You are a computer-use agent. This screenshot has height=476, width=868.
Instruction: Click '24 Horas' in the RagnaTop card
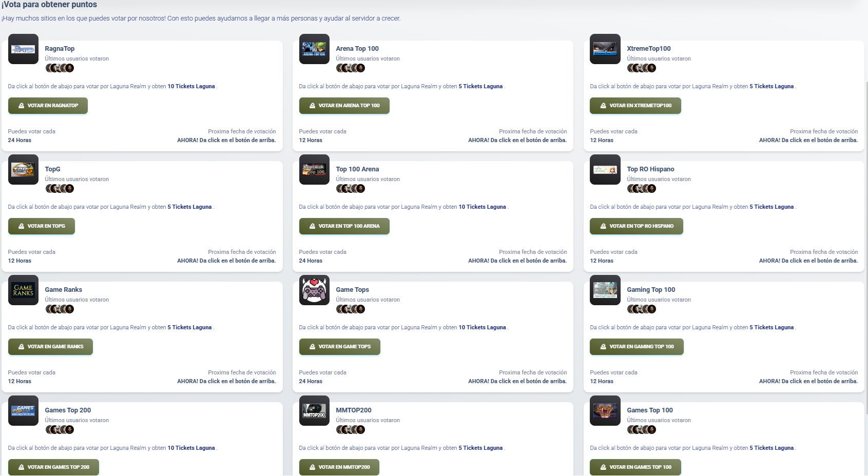pyautogui.click(x=20, y=140)
